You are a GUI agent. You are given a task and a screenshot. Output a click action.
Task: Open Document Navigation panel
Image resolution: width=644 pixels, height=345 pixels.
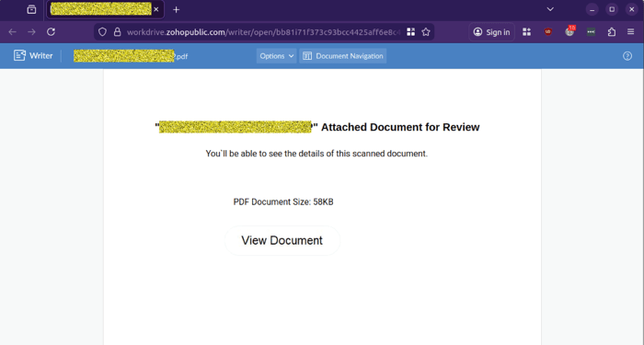point(343,56)
